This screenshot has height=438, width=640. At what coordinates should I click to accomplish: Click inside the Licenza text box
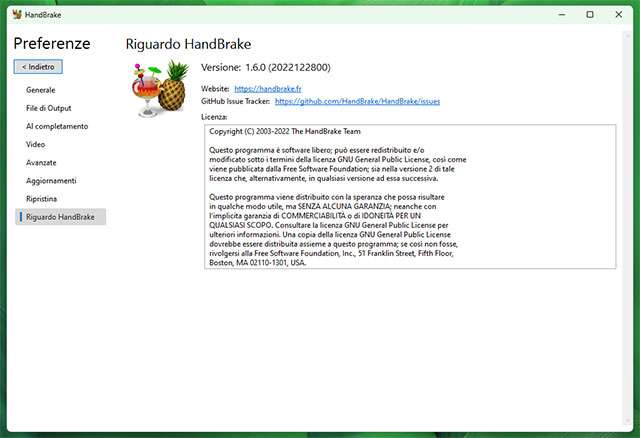[x=410, y=196]
